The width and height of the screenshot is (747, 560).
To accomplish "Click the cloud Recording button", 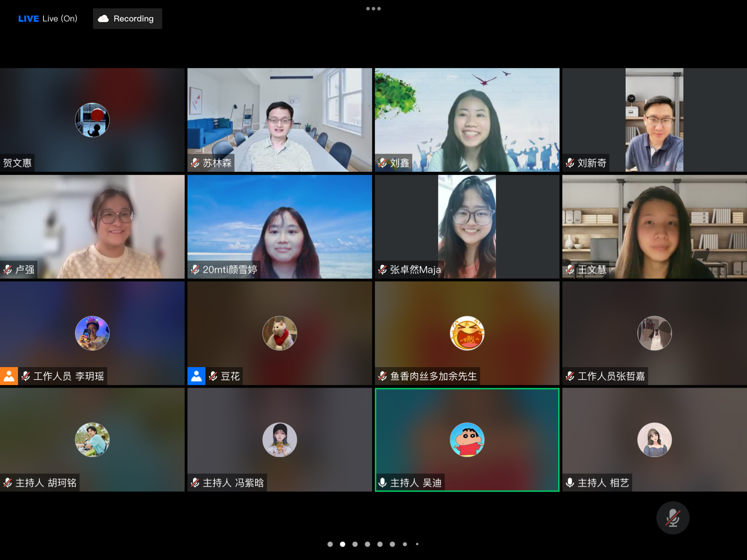I will click(127, 19).
